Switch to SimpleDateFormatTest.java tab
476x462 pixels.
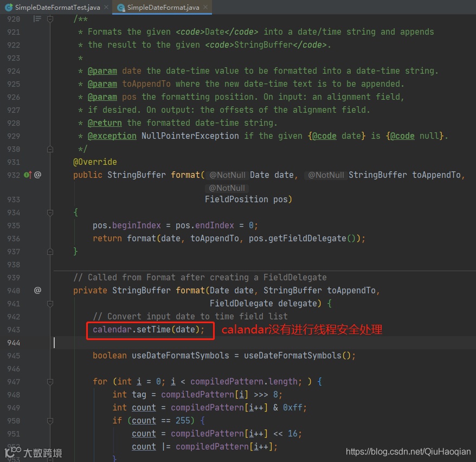pyautogui.click(x=57, y=7)
